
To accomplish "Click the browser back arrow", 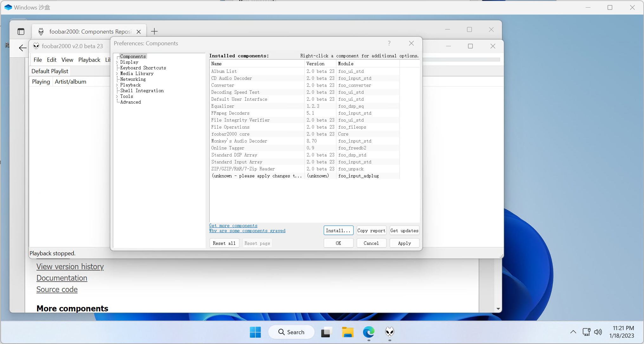I will coord(23,48).
